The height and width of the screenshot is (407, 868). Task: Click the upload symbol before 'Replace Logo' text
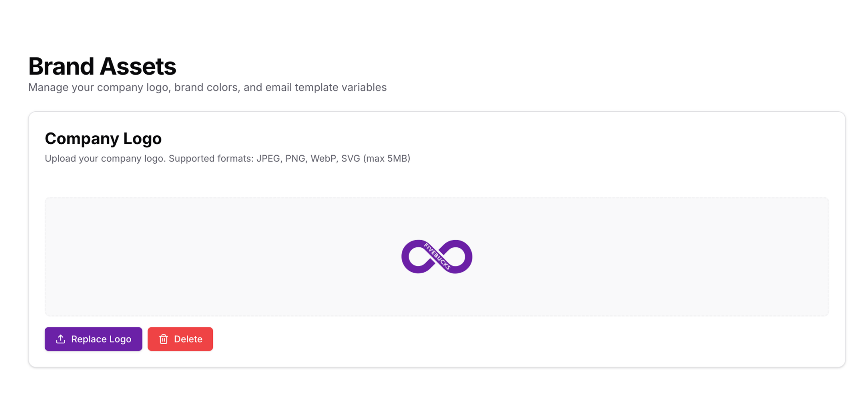[x=60, y=339]
